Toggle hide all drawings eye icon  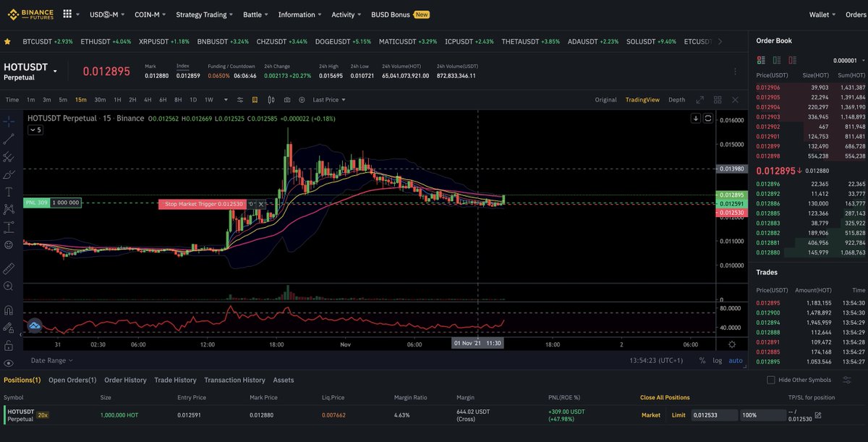(9, 363)
